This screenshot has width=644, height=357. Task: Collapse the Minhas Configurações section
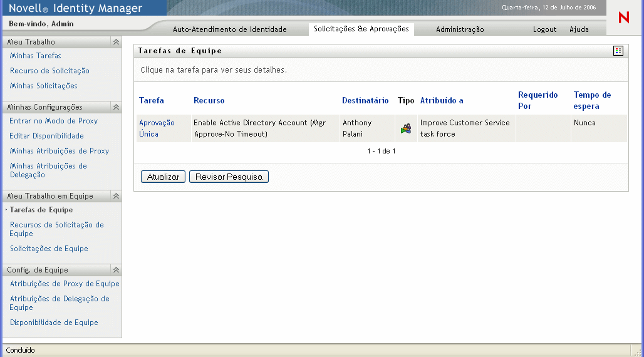[x=116, y=107]
